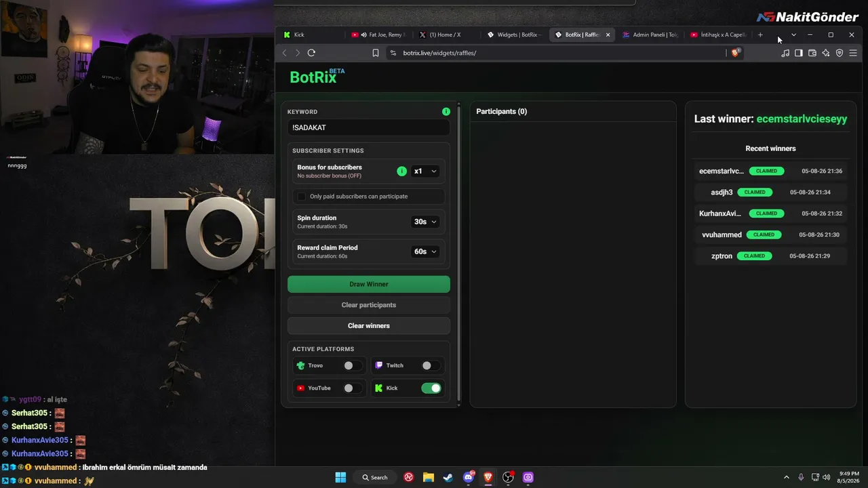Open the Spin duration 30s dropdown
Screen dimensions: 868x488
tap(425, 222)
